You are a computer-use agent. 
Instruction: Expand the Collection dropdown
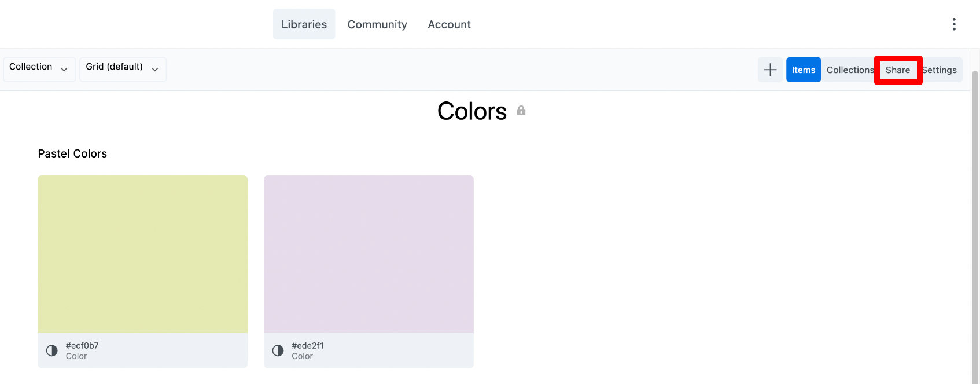pyautogui.click(x=39, y=69)
